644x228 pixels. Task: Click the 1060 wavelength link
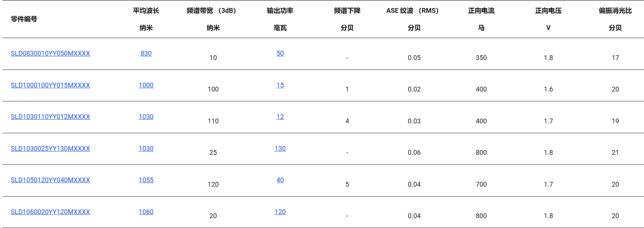pos(146,212)
